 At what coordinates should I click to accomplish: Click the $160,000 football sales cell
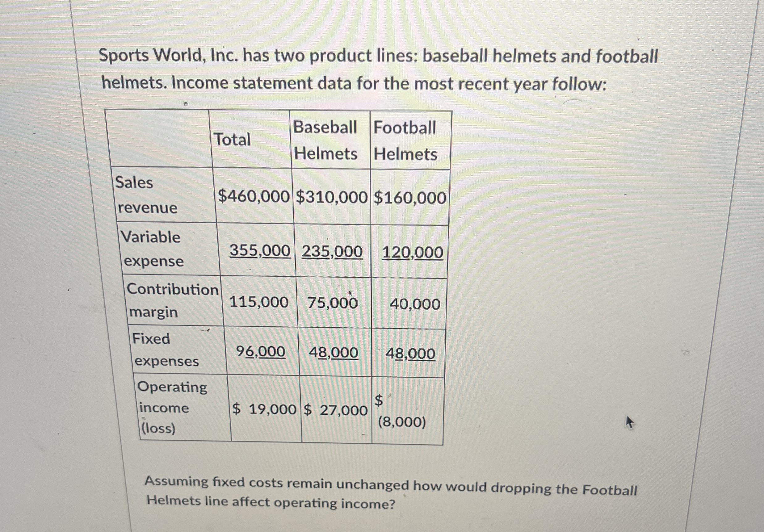[410, 198]
